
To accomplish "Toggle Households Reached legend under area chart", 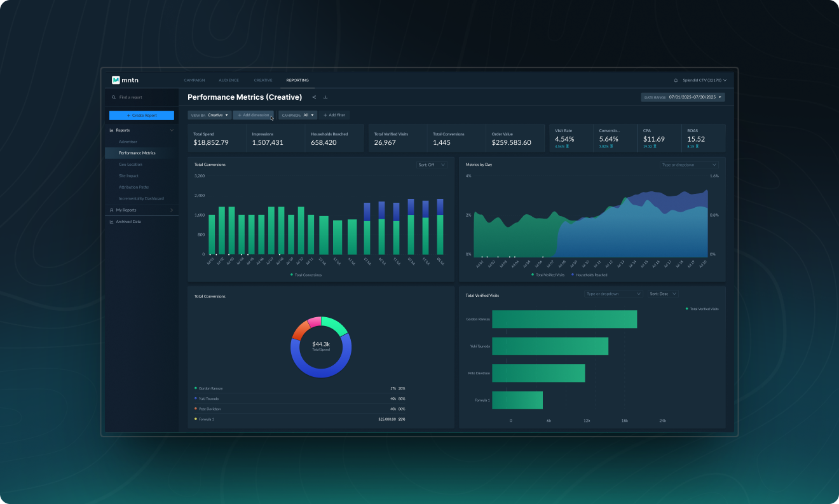I will click(x=589, y=275).
